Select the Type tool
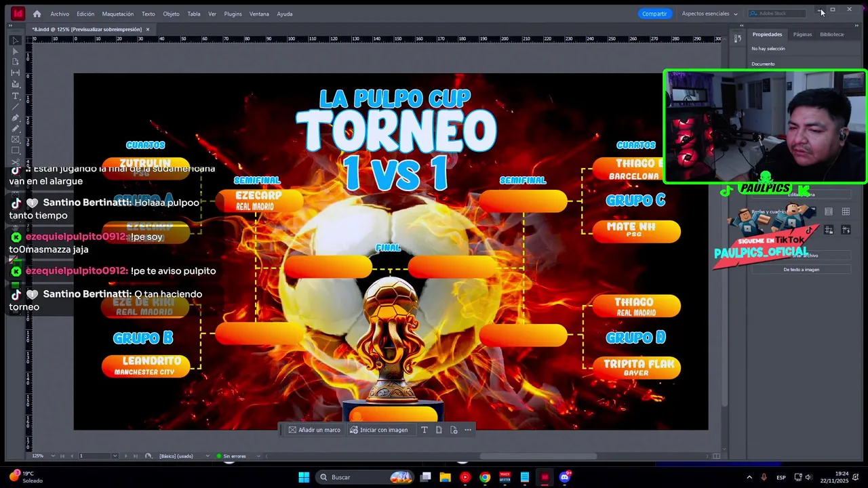 (x=15, y=96)
